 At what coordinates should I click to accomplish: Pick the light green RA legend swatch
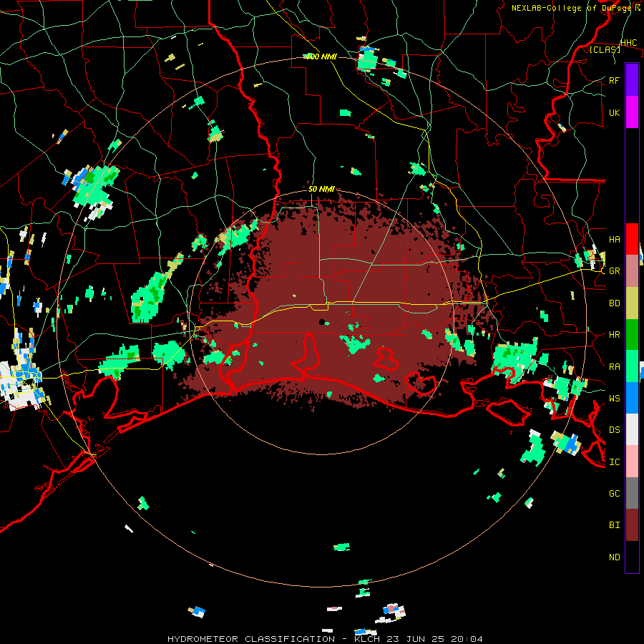pyautogui.click(x=632, y=366)
